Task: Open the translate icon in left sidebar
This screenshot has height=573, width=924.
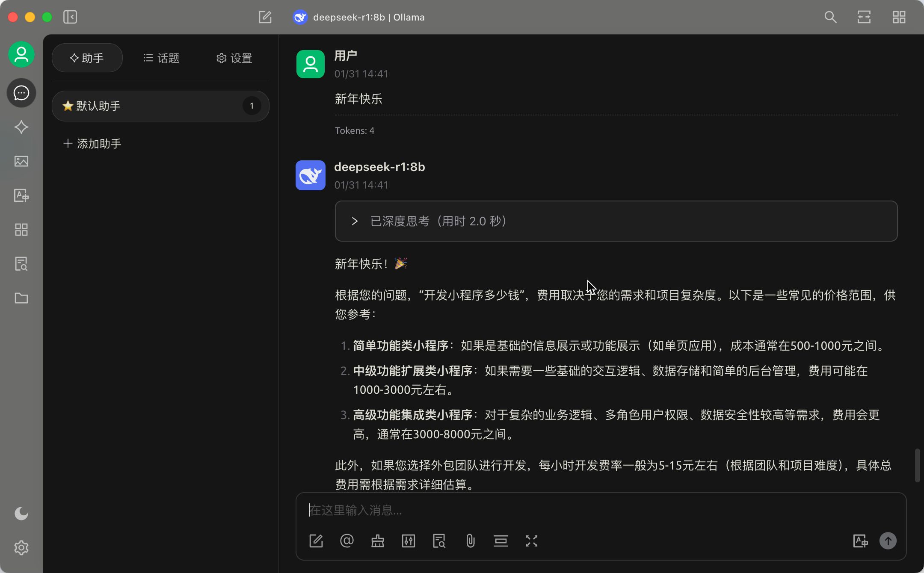Action: [x=21, y=195]
